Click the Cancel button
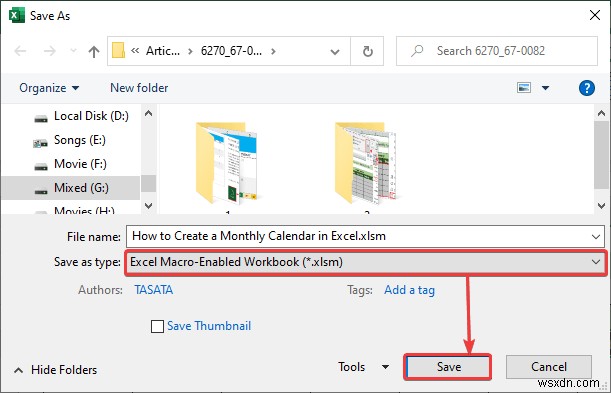Viewport: 611px width, 393px height. [x=549, y=367]
